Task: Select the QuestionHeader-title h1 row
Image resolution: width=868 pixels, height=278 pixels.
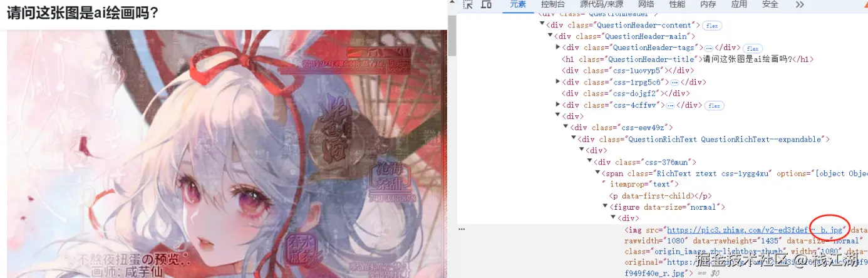Action: (687, 59)
